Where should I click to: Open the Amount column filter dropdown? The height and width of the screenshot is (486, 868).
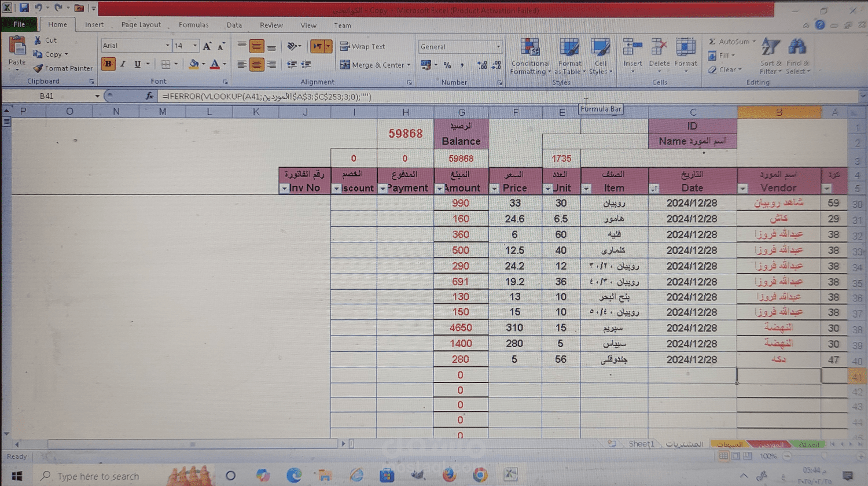pos(440,189)
